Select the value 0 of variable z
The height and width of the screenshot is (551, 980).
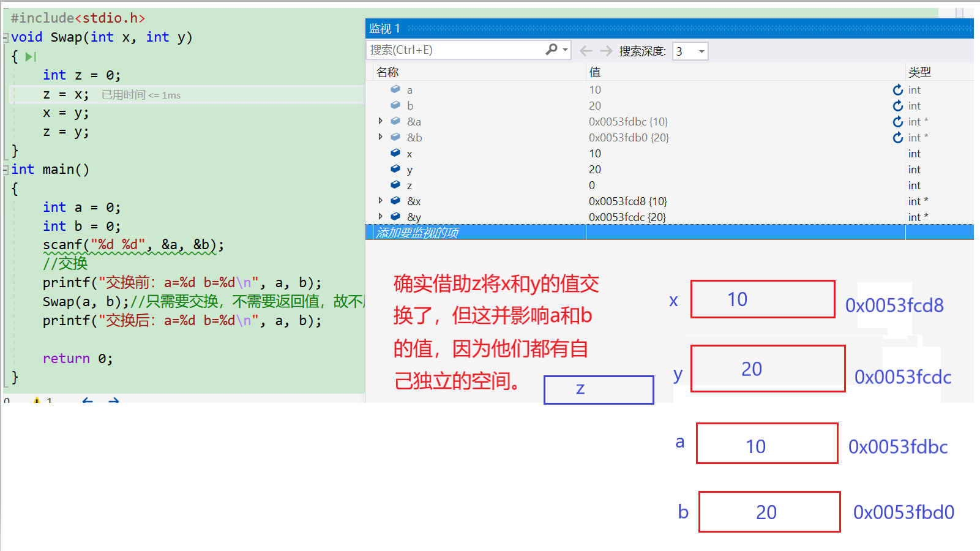(592, 186)
